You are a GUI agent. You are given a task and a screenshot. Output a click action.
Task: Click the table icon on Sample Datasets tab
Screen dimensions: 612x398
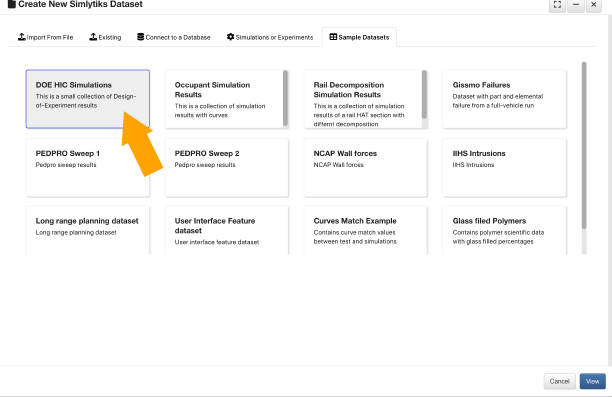click(x=333, y=37)
